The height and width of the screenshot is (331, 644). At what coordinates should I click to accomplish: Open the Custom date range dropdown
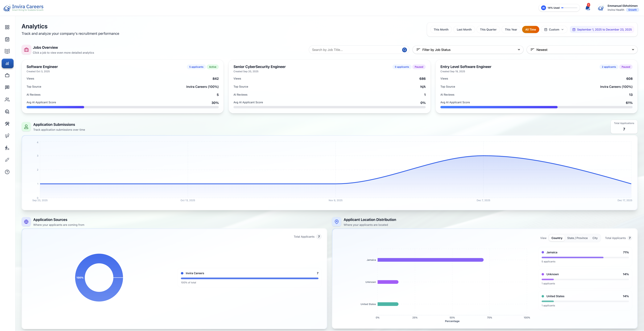tap(554, 30)
